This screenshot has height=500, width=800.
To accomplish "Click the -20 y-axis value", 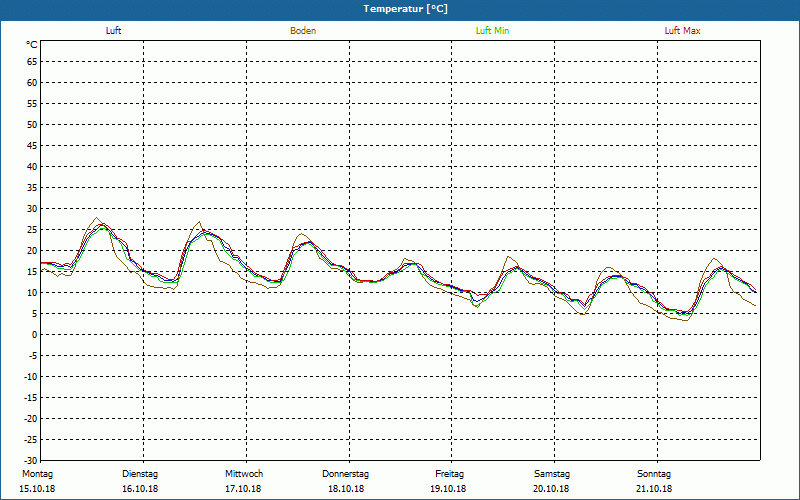I will point(30,418).
